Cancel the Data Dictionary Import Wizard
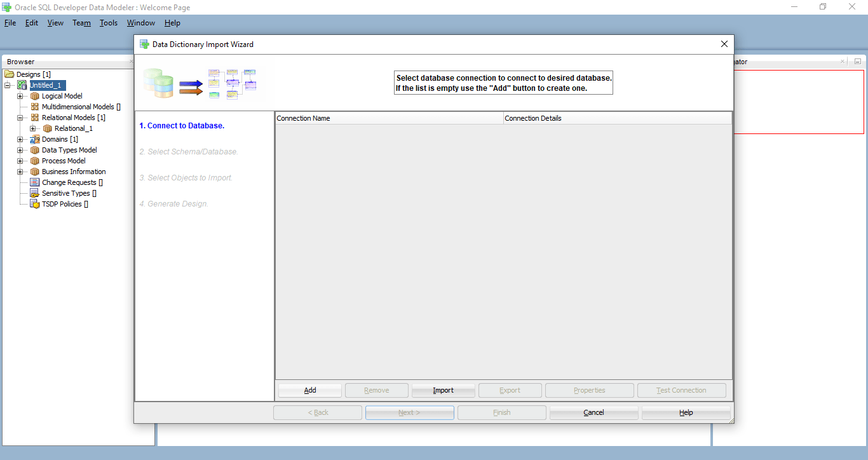 pos(593,412)
